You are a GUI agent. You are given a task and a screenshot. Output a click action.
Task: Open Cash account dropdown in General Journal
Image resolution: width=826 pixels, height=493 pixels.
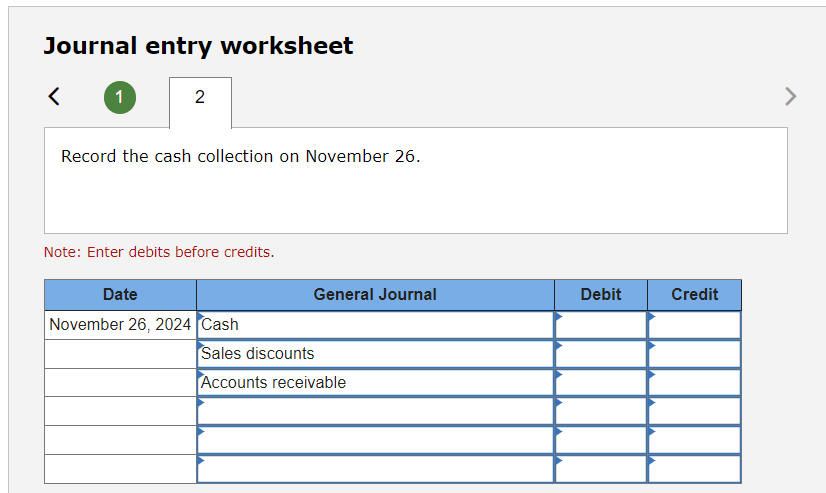375,325
